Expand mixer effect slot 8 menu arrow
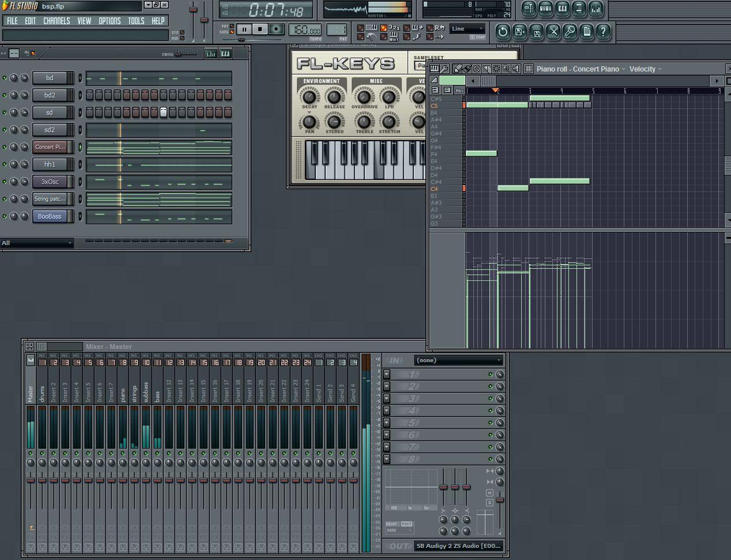The image size is (731, 560). pos(387,459)
